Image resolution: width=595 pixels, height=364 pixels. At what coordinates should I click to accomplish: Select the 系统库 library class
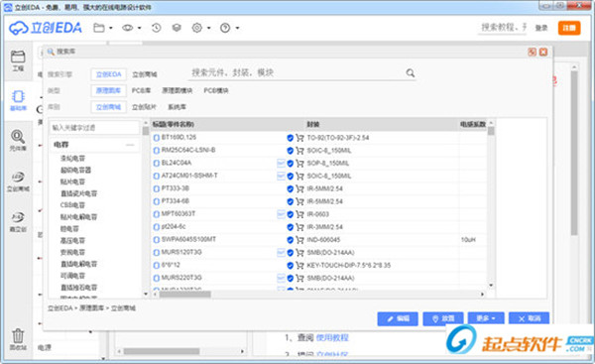(177, 107)
